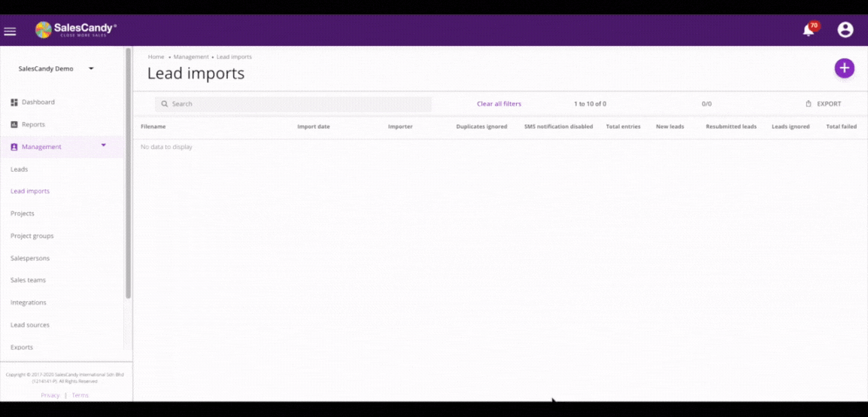This screenshot has height=417, width=868.
Task: Open the notifications bell
Action: pos(809,30)
